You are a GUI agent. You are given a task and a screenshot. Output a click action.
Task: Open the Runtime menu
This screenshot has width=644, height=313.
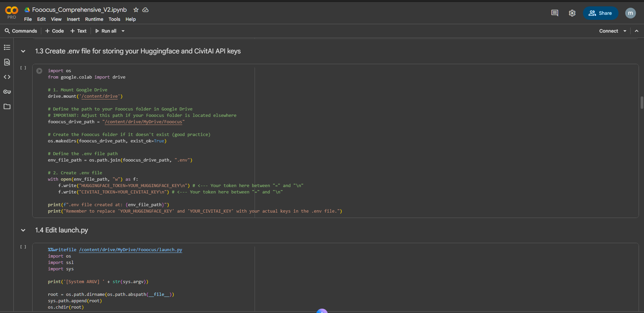(94, 19)
